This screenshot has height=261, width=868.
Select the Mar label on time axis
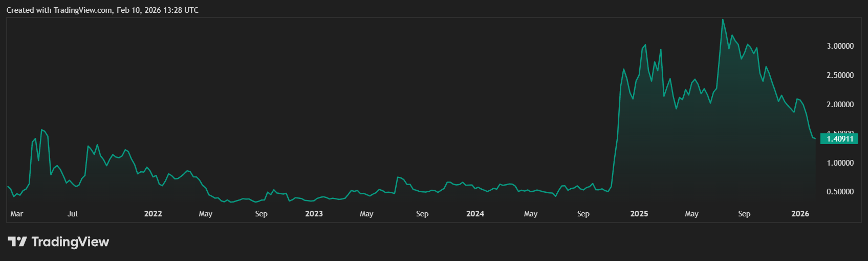pos(16,214)
